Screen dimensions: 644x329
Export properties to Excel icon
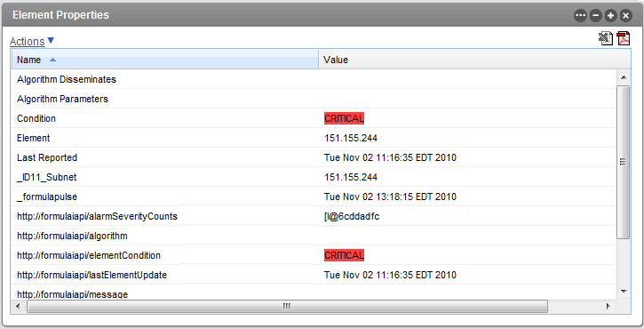point(606,38)
